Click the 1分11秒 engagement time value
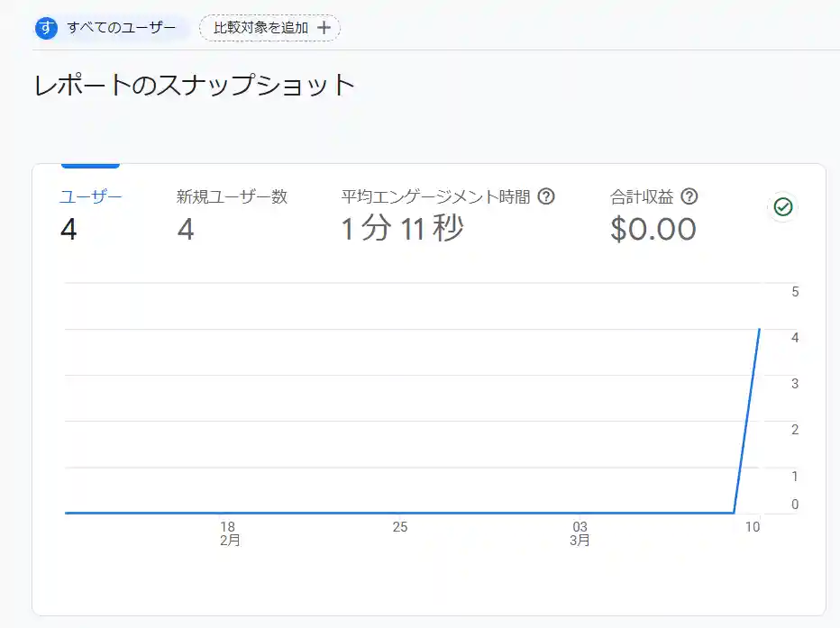This screenshot has width=840, height=628. pyautogui.click(x=402, y=230)
